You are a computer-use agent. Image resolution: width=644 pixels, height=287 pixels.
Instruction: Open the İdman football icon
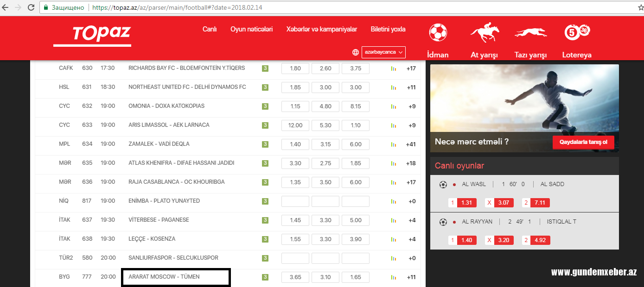(x=438, y=32)
